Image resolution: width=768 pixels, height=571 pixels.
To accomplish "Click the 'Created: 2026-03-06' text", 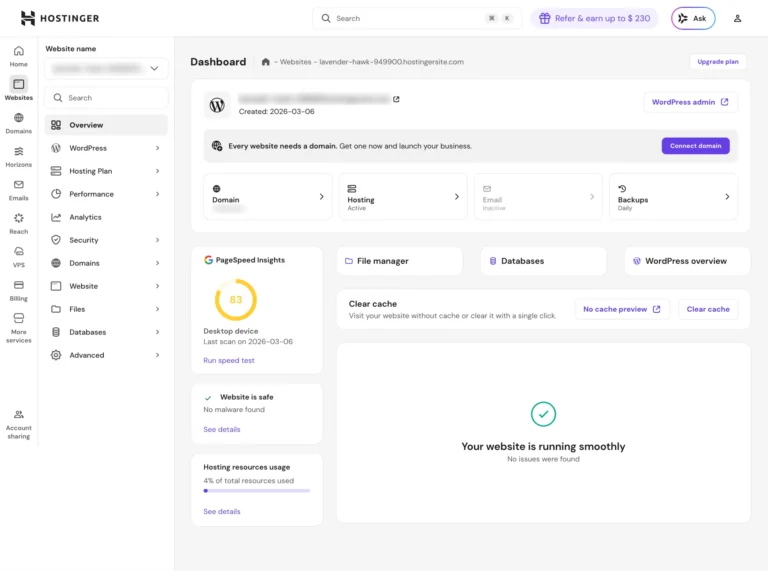I will tap(277, 112).
